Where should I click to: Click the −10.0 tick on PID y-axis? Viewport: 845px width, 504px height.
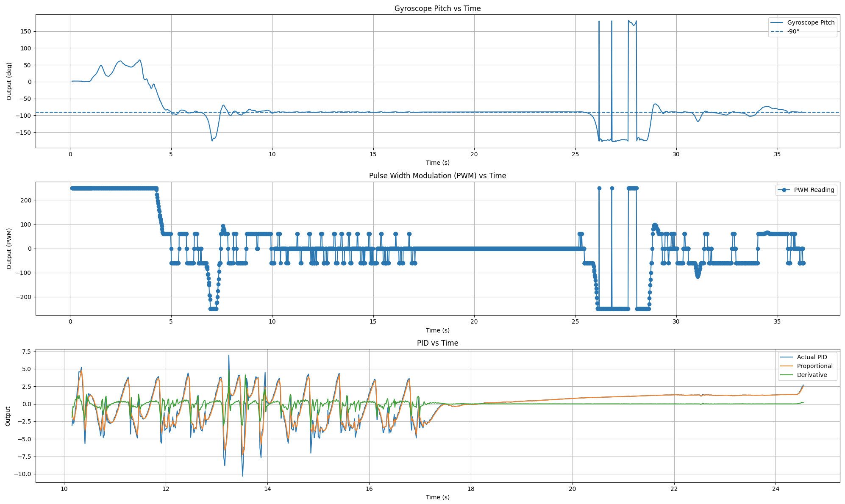click(22, 474)
